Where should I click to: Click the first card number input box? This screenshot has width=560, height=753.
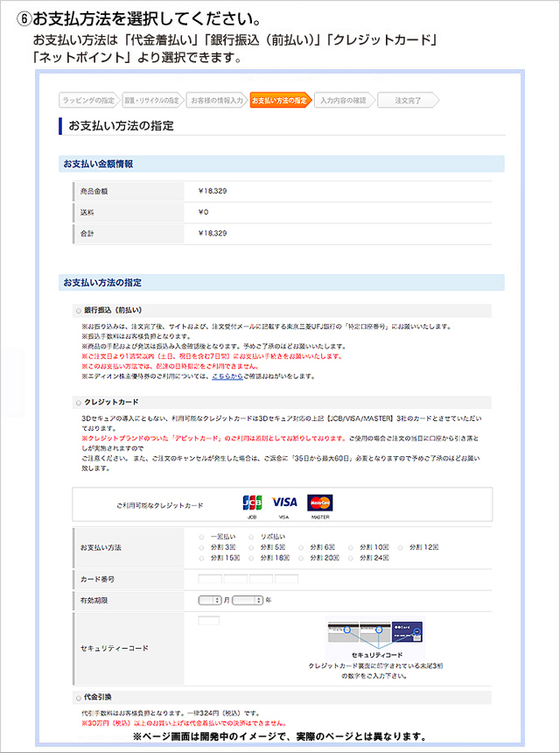point(210,579)
